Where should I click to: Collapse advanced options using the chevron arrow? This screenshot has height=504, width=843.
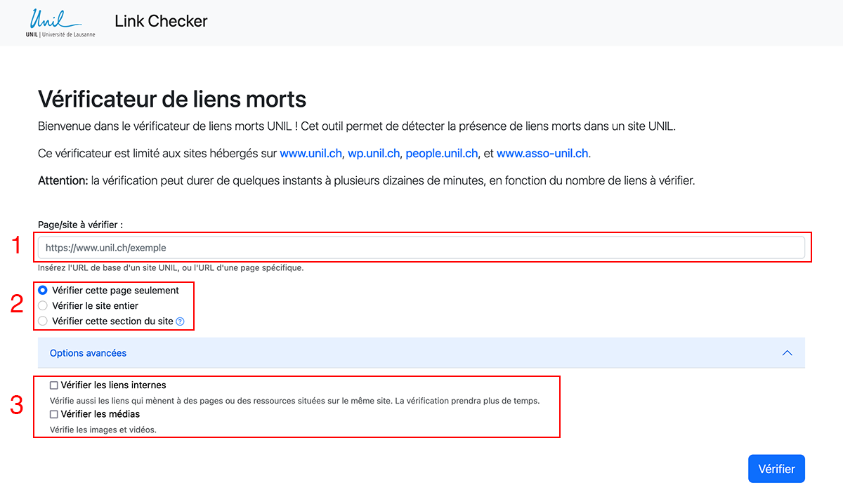coord(788,353)
